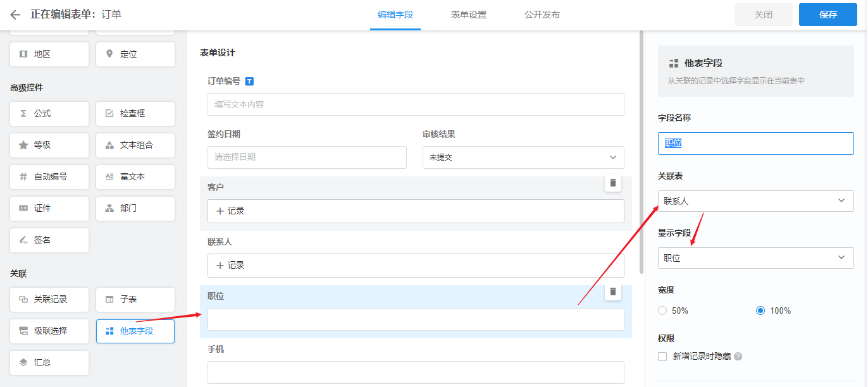Select the 100% width radio button

click(760, 310)
